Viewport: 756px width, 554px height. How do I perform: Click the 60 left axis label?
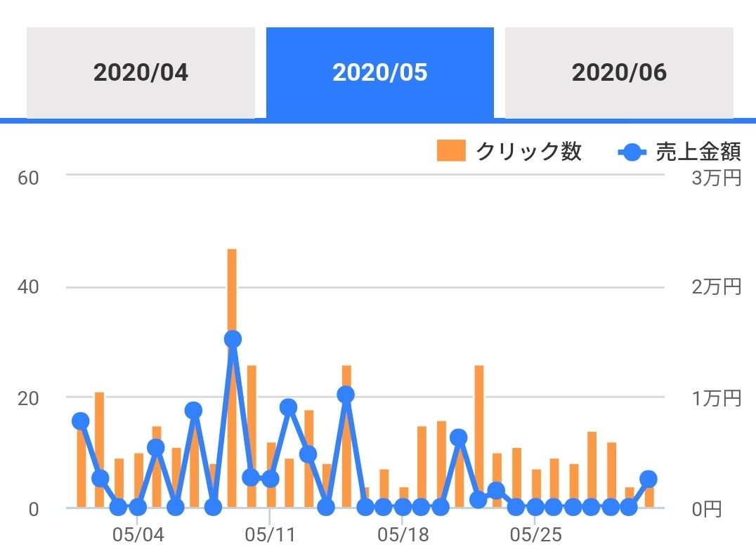(x=28, y=178)
